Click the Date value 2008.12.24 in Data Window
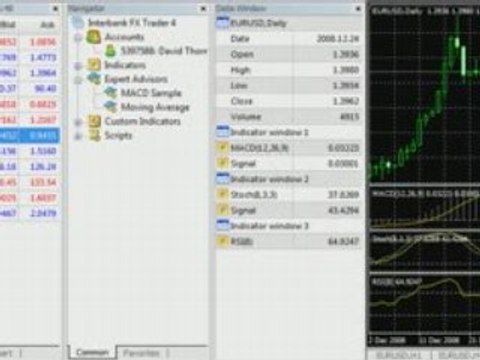 (338, 39)
